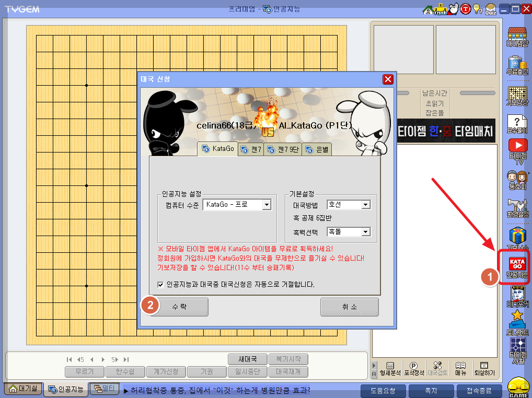Expand the game method (대국방법) dropdown

(x=365, y=204)
